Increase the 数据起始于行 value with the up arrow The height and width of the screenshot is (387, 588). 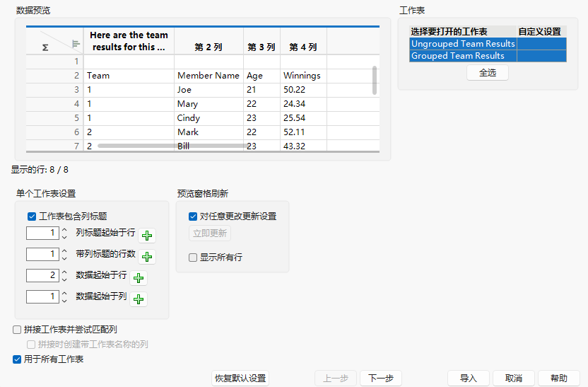click(x=64, y=272)
